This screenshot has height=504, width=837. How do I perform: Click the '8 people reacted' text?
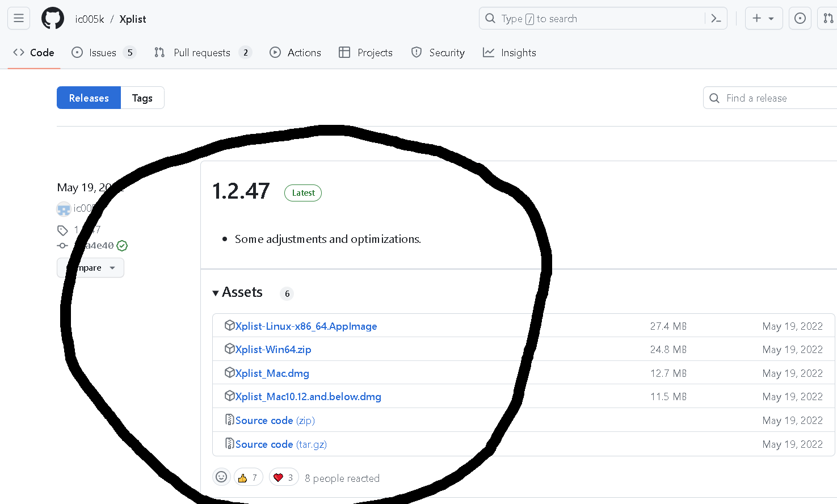pos(342,478)
